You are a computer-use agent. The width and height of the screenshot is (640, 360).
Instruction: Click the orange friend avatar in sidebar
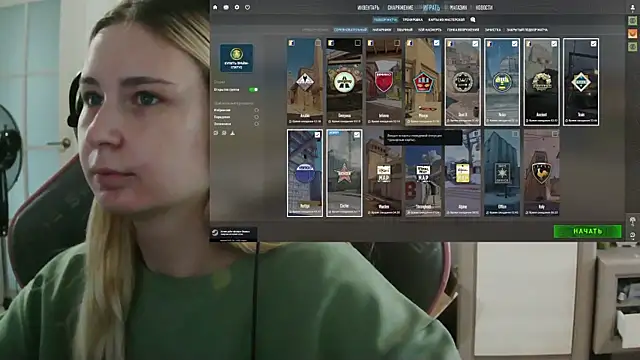click(632, 33)
